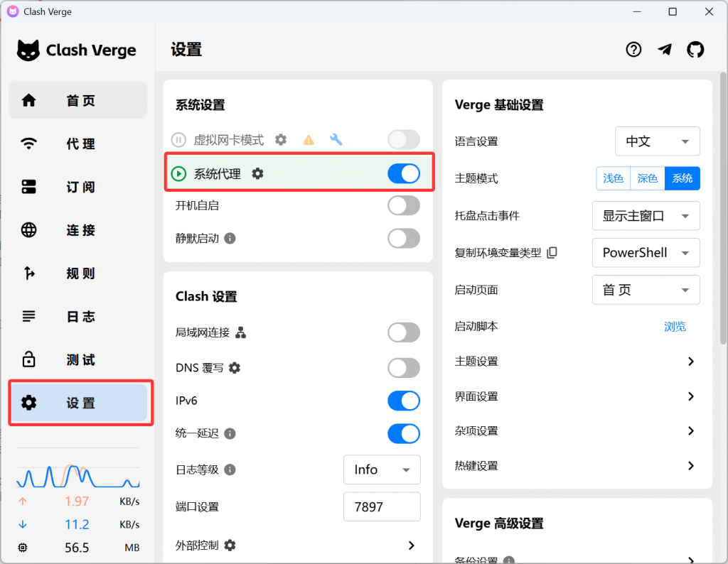Click the Clash Verge cat logo
This screenshot has height=564, width=728.
tap(28, 50)
